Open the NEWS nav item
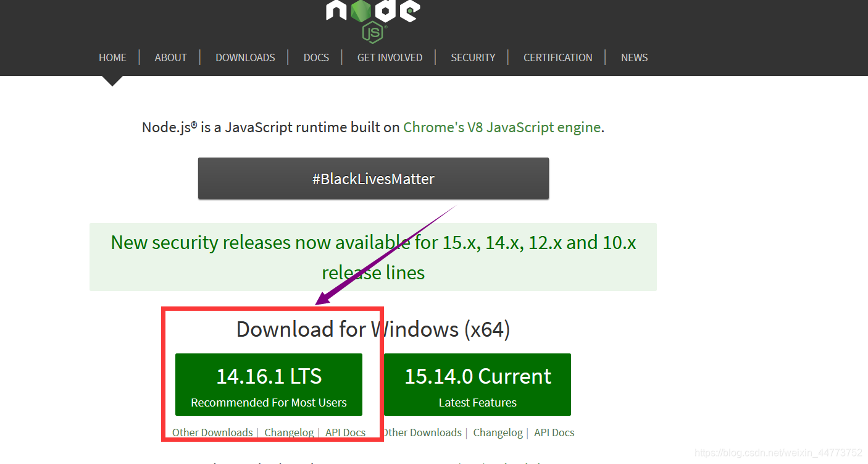 634,57
